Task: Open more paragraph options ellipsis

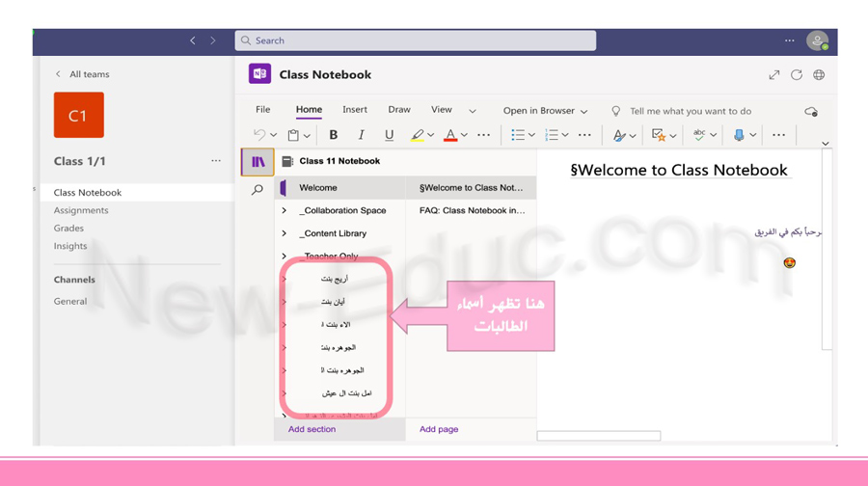Action: click(584, 135)
